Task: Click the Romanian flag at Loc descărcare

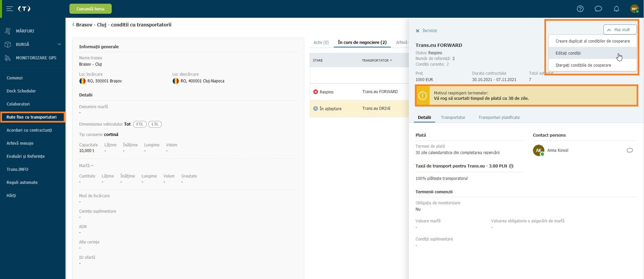Action: tap(175, 81)
